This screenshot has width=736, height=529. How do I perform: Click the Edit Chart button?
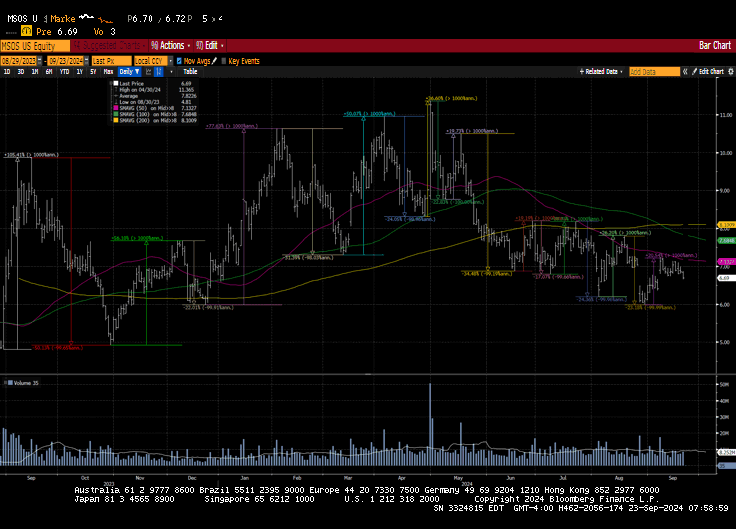708,72
